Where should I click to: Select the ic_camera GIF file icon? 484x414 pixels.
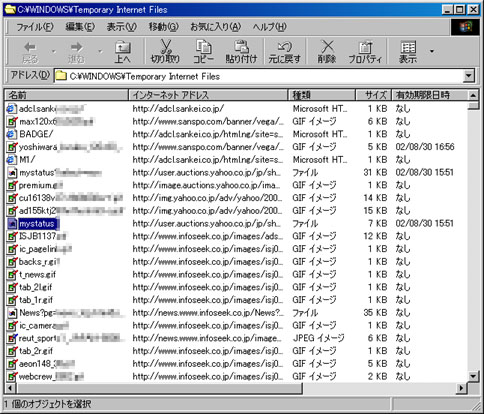point(12,325)
